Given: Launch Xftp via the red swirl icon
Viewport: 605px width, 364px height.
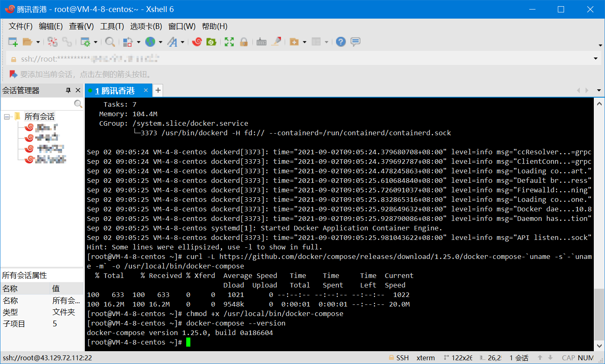Looking at the screenshot, I should click(197, 42).
